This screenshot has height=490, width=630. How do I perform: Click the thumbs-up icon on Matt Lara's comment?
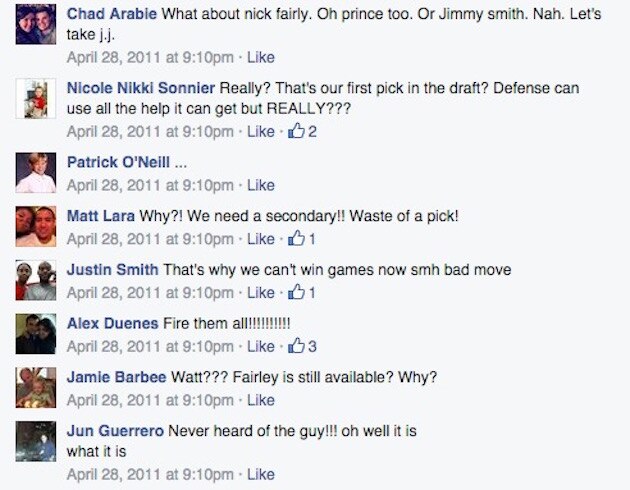[297, 239]
